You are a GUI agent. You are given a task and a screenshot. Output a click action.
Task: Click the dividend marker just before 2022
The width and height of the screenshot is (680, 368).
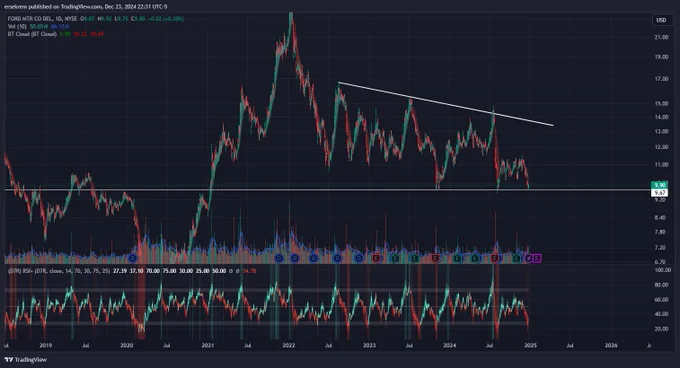pos(279,258)
